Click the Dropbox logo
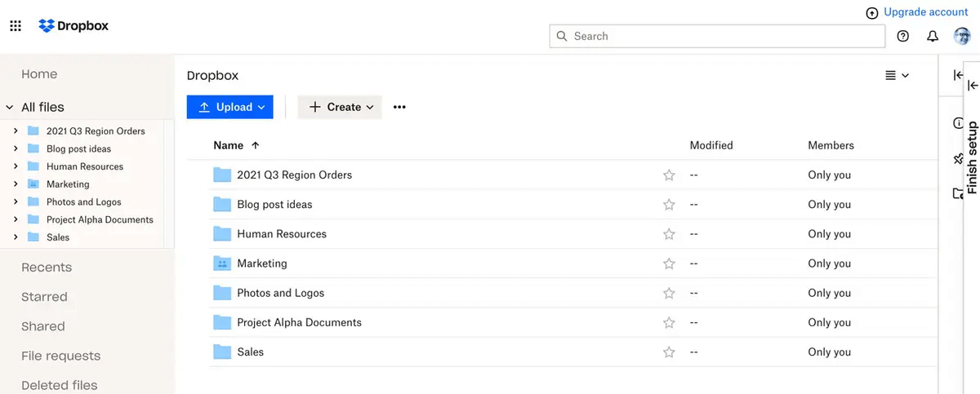 click(73, 26)
